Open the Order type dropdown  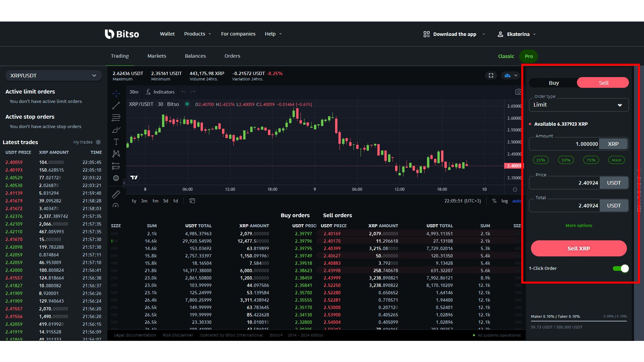[579, 105]
